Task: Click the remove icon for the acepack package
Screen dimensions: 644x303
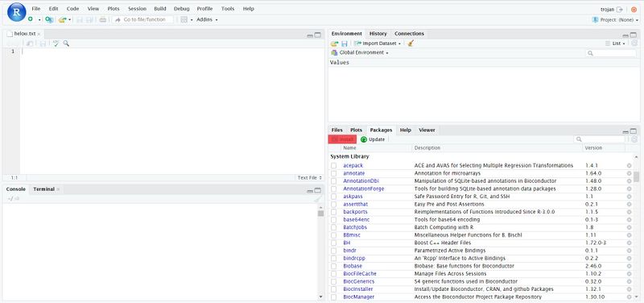Action: tap(629, 166)
